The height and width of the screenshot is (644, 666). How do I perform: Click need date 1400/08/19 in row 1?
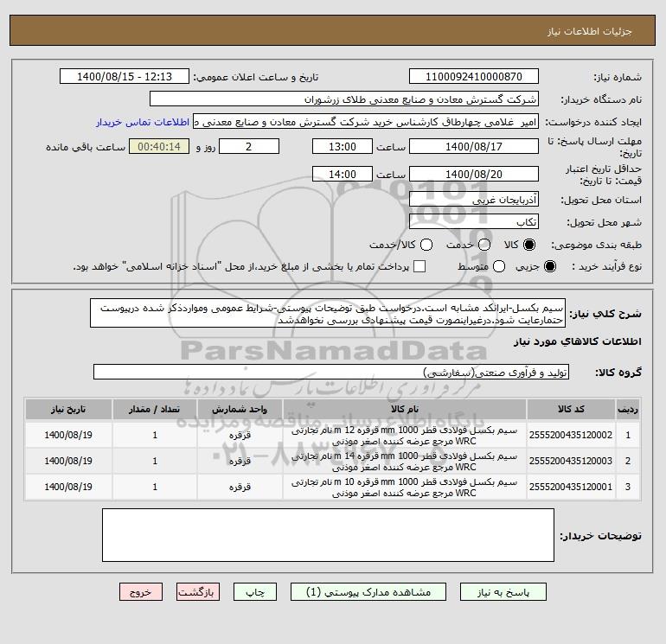click(68, 435)
